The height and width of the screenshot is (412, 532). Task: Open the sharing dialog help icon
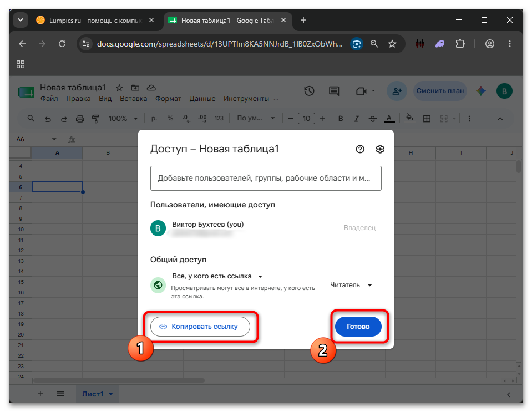pyautogui.click(x=359, y=149)
